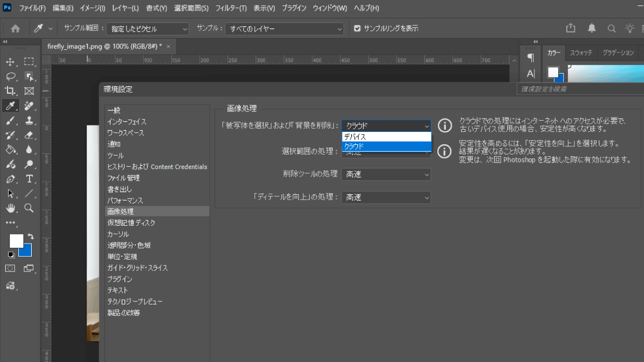
Task: Select the Blur tool
Action: coord(29,149)
